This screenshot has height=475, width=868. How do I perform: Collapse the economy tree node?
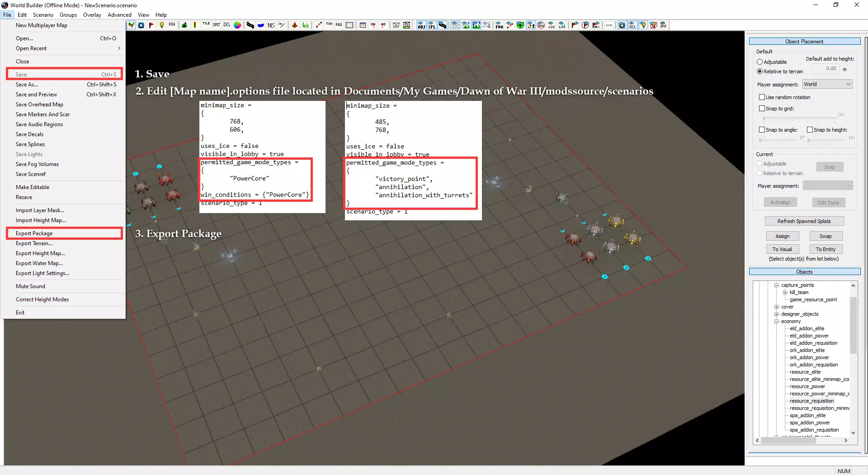(x=777, y=322)
